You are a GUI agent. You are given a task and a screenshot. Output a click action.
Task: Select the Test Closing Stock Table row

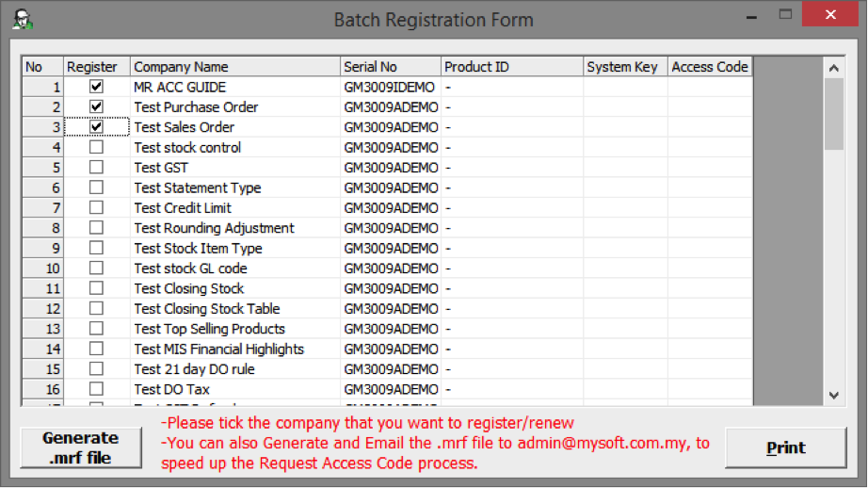tap(387, 308)
